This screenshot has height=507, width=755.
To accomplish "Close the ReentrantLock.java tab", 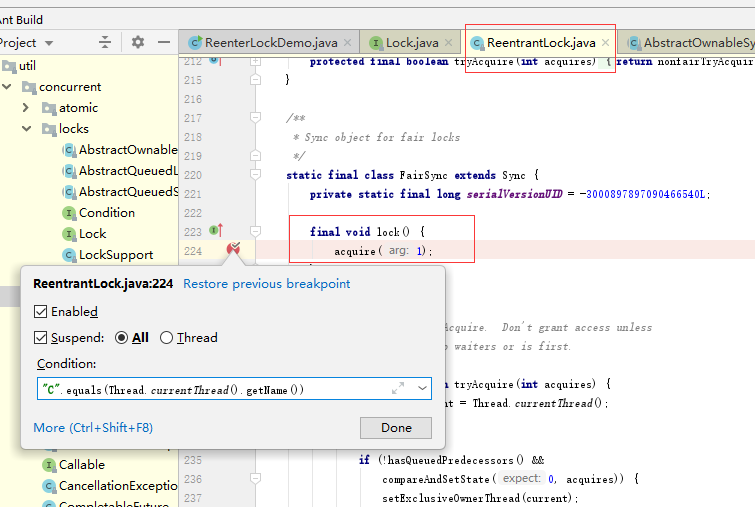I will coord(605,43).
